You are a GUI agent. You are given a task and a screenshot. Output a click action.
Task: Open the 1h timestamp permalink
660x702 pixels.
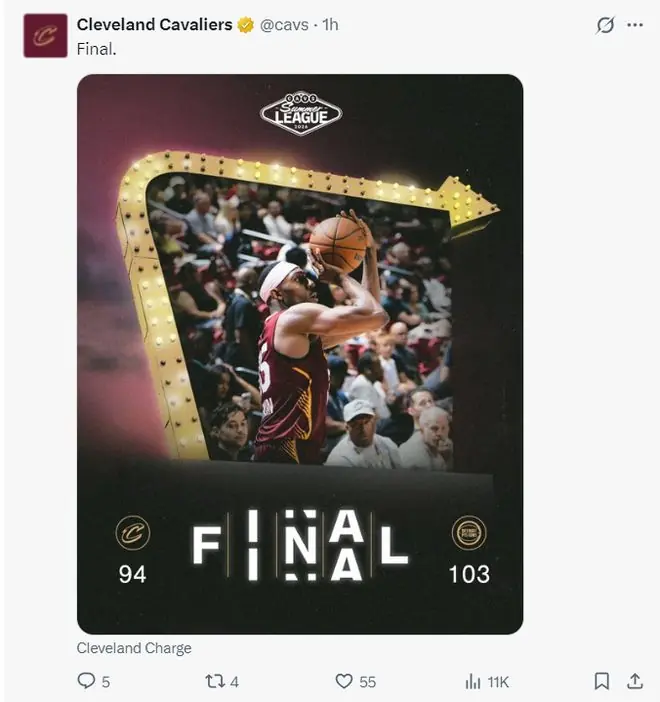(x=330, y=25)
